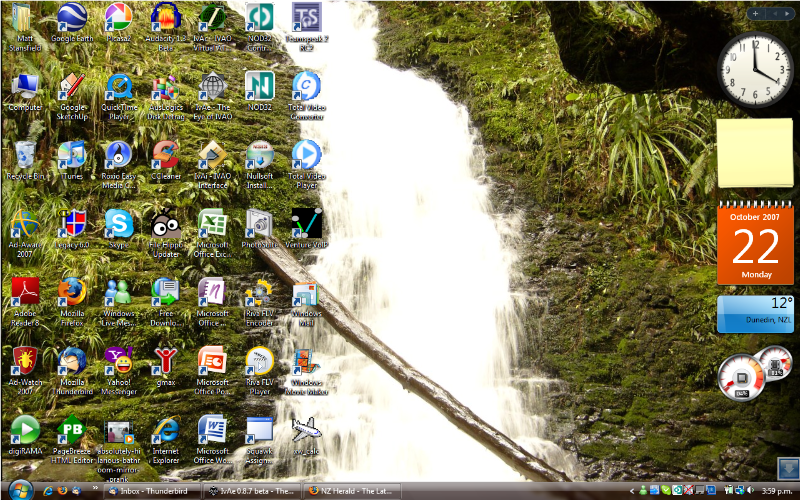The image size is (800, 500).
Task: Expand the Quick Launch overflow chevron
Action: tap(94, 491)
